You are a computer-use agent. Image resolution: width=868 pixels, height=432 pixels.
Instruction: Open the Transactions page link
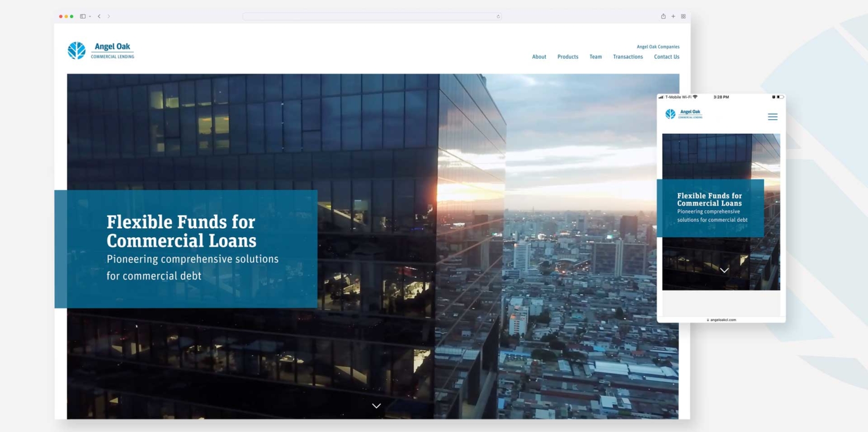628,57
